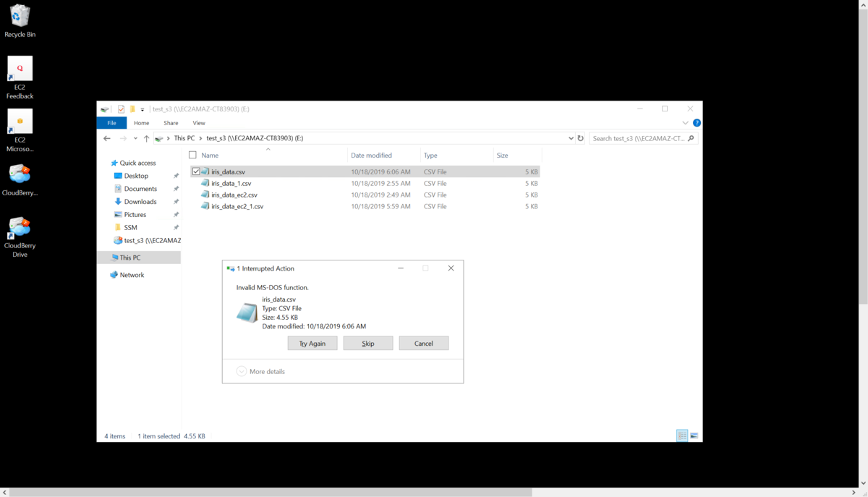Switch to the View ribbon tab
Viewport: 868px width, 497px height.
click(x=199, y=123)
